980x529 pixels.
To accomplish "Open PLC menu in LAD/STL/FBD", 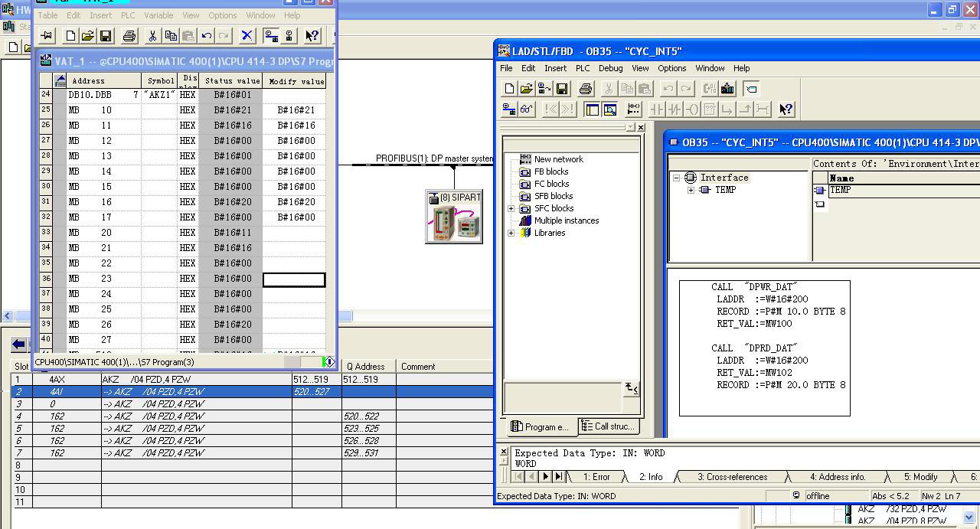I will (x=583, y=68).
